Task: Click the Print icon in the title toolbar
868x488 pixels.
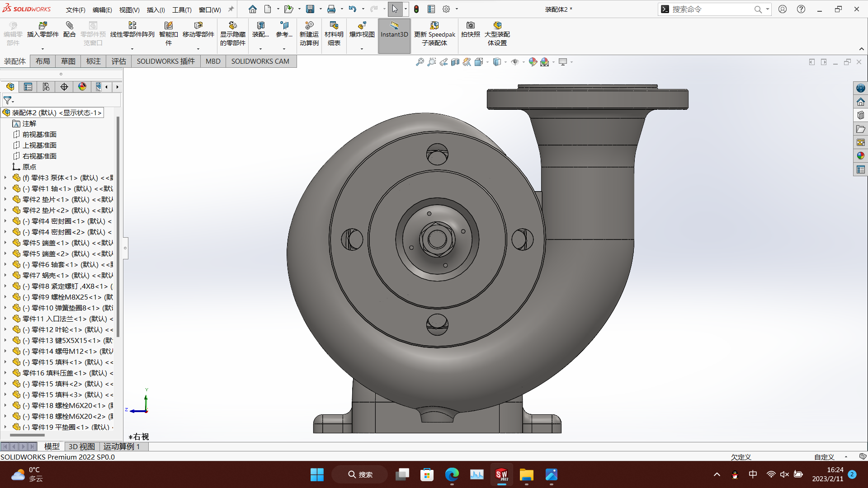Action: click(331, 9)
